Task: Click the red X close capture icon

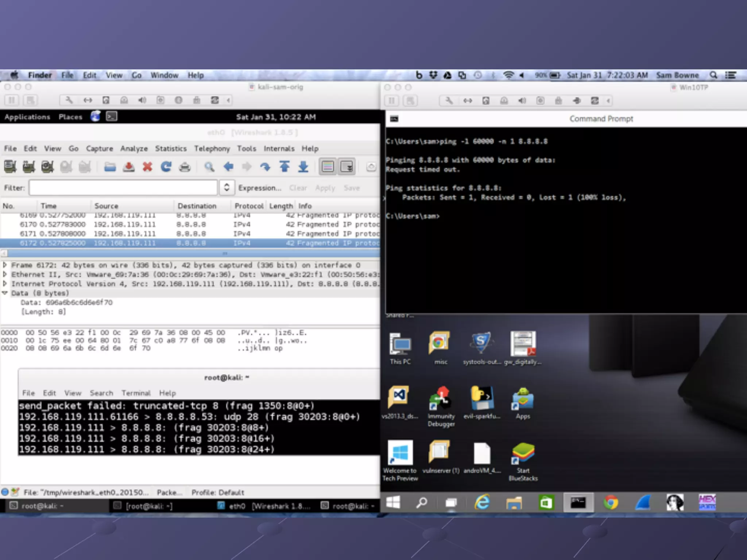Action: (x=147, y=167)
